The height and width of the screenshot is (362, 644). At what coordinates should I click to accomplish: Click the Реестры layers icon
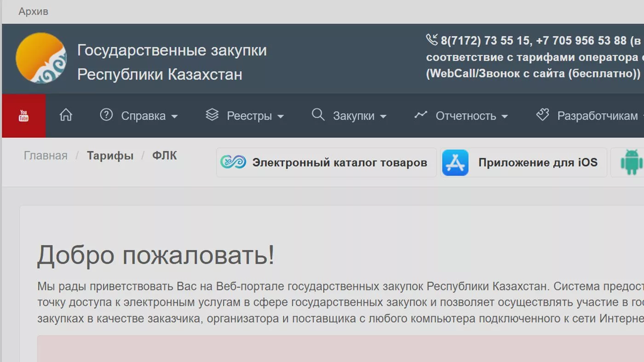(x=212, y=115)
